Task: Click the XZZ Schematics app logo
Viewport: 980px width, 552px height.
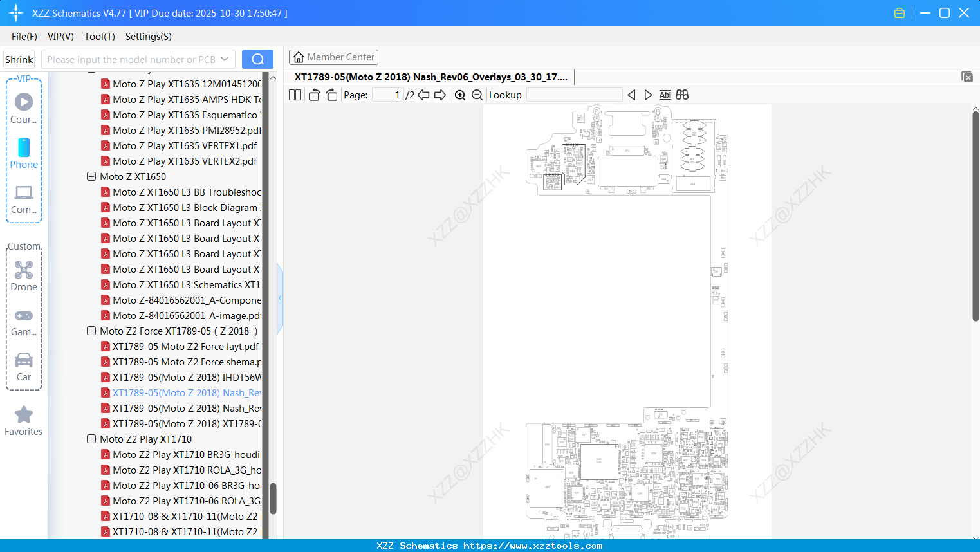Action: coord(15,13)
